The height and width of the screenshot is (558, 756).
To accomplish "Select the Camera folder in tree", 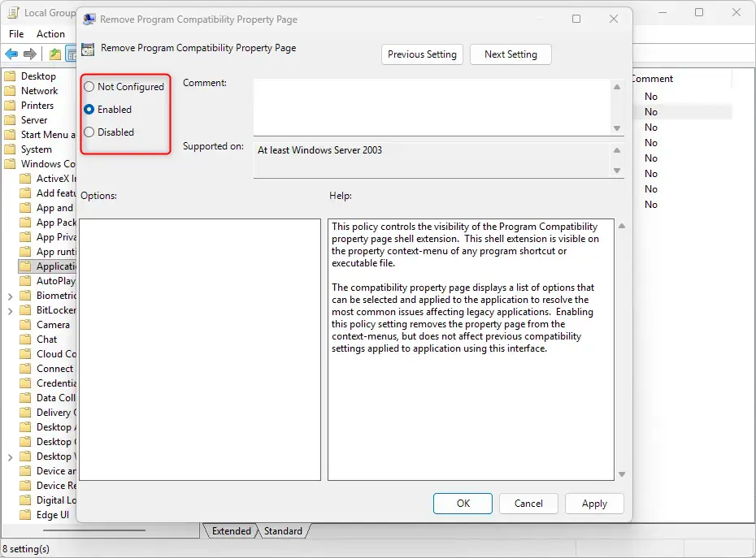I will 45,325.
